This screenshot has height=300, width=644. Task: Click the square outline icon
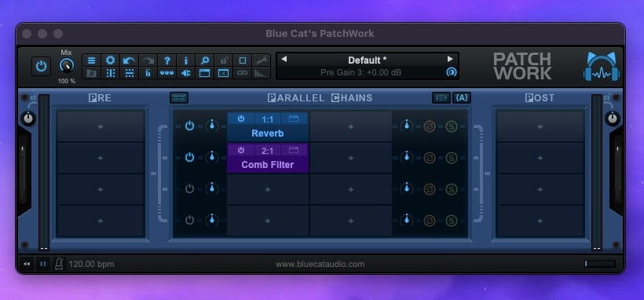(x=243, y=60)
